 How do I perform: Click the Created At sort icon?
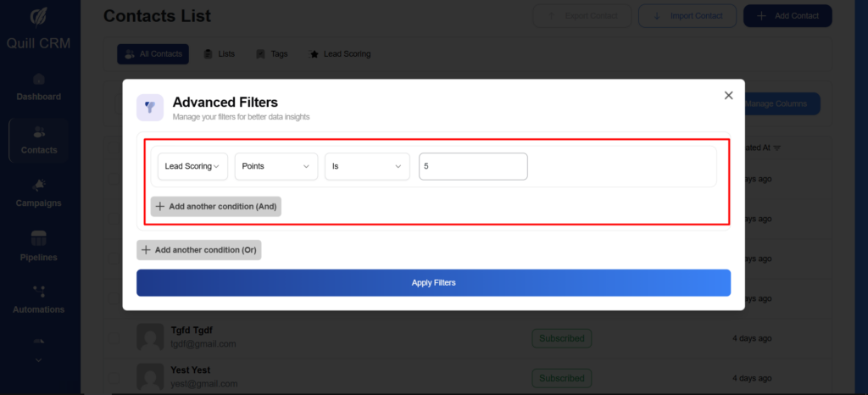pyautogui.click(x=777, y=147)
